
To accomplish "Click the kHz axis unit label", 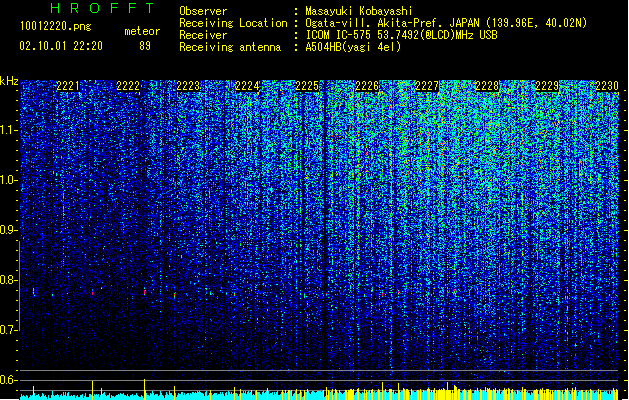I will [9, 81].
